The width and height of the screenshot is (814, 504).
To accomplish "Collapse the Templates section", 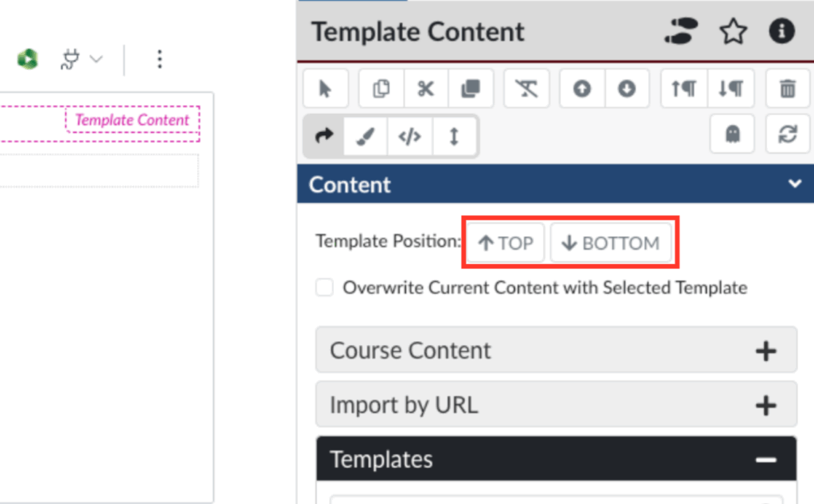I will (x=765, y=459).
